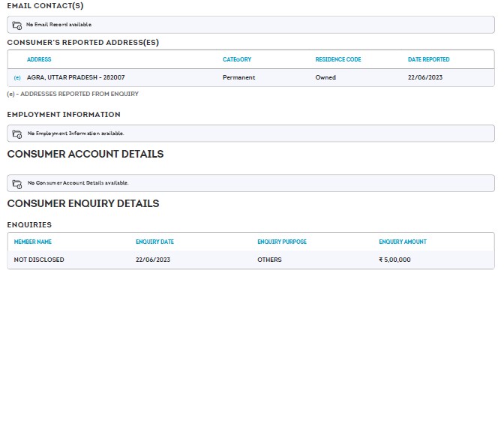Click the ENQUIRY DATE column header
Viewport: 504px width, 445px height.
click(x=154, y=242)
